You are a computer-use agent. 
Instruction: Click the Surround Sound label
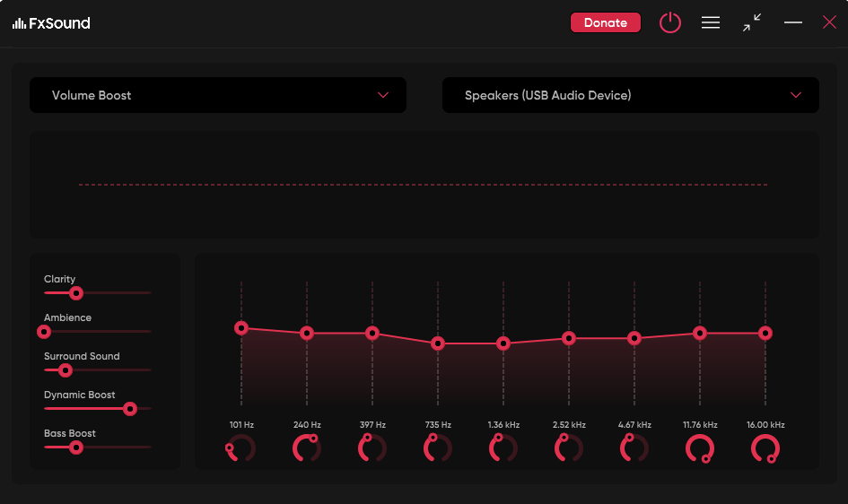tap(82, 356)
